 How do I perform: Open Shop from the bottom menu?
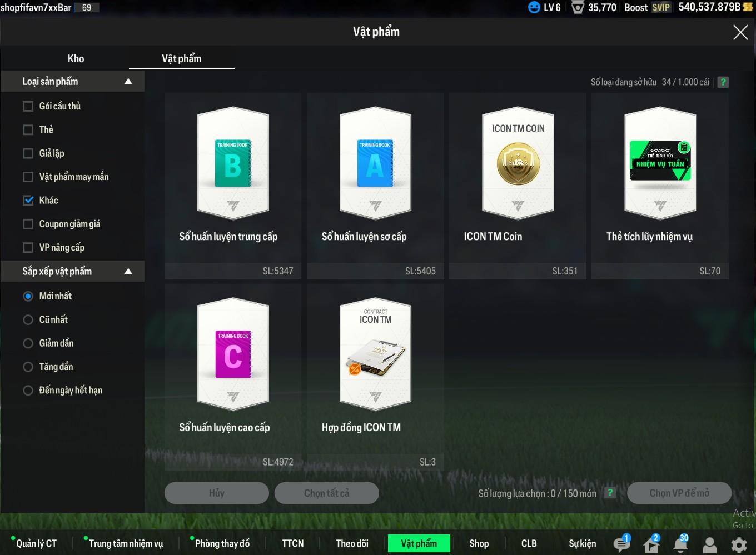pyautogui.click(x=479, y=543)
